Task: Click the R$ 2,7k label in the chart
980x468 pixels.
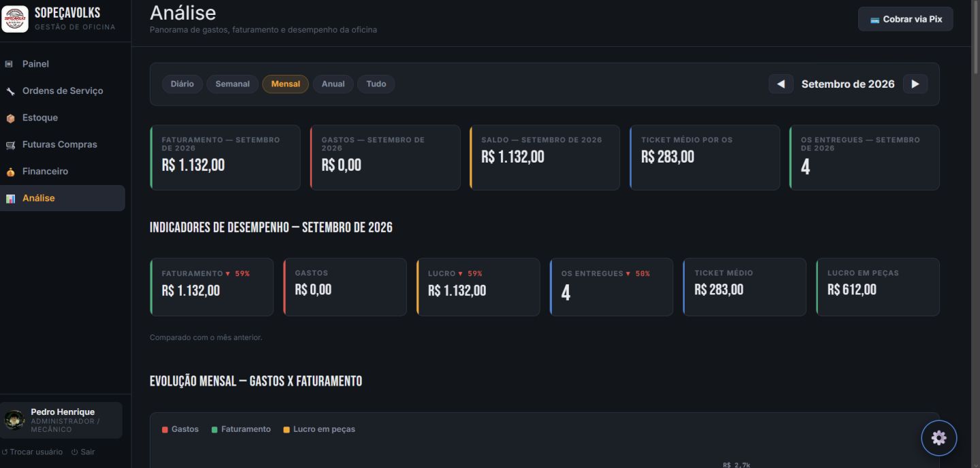Action: point(736,465)
